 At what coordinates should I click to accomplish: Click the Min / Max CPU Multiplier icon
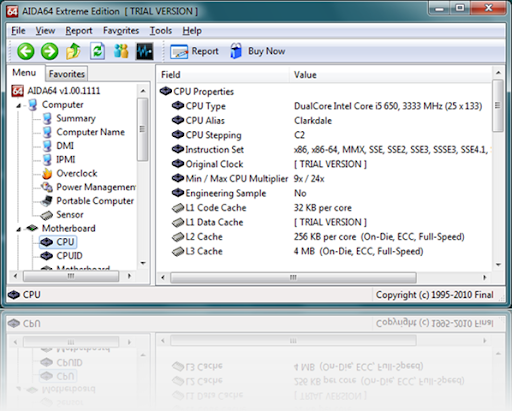[178, 178]
